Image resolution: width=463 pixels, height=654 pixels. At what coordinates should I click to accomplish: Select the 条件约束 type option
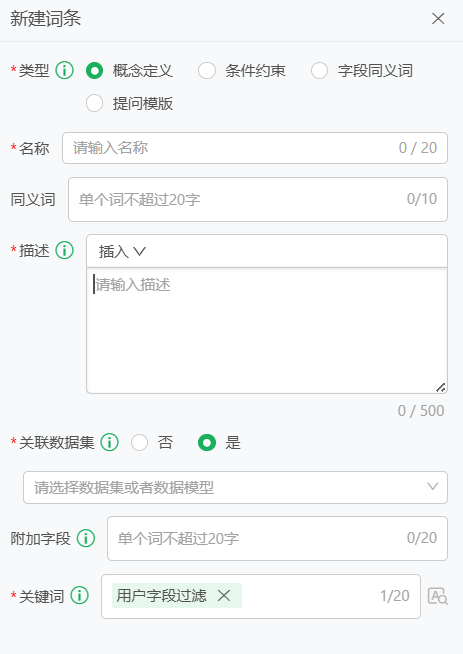(207, 70)
